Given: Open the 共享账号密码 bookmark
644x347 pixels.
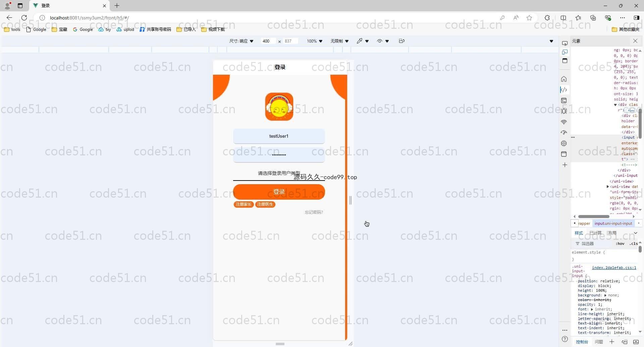Looking at the screenshot, I should click(155, 29).
